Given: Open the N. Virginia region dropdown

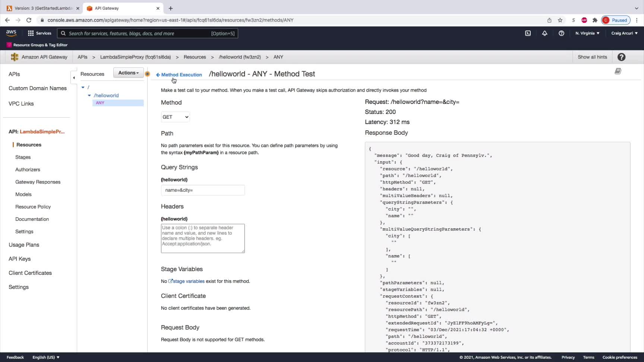Looking at the screenshot, I should [x=587, y=33].
